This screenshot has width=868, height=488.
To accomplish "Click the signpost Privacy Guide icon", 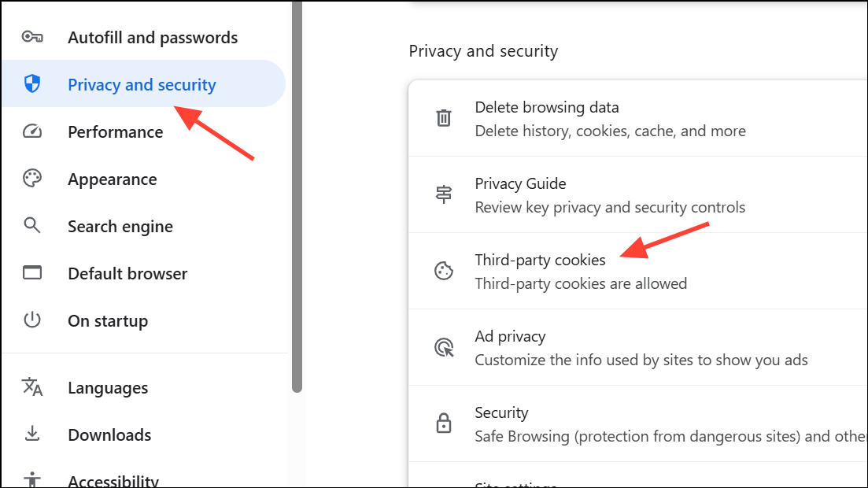I will 443,194.
